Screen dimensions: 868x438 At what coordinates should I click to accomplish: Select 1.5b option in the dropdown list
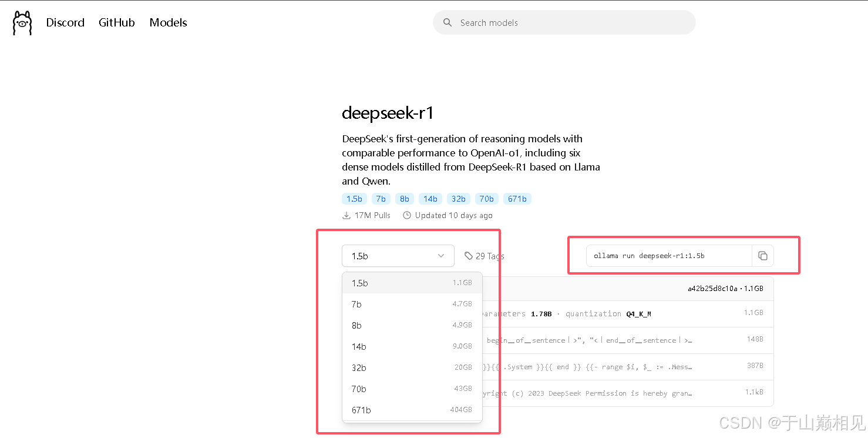click(x=412, y=283)
